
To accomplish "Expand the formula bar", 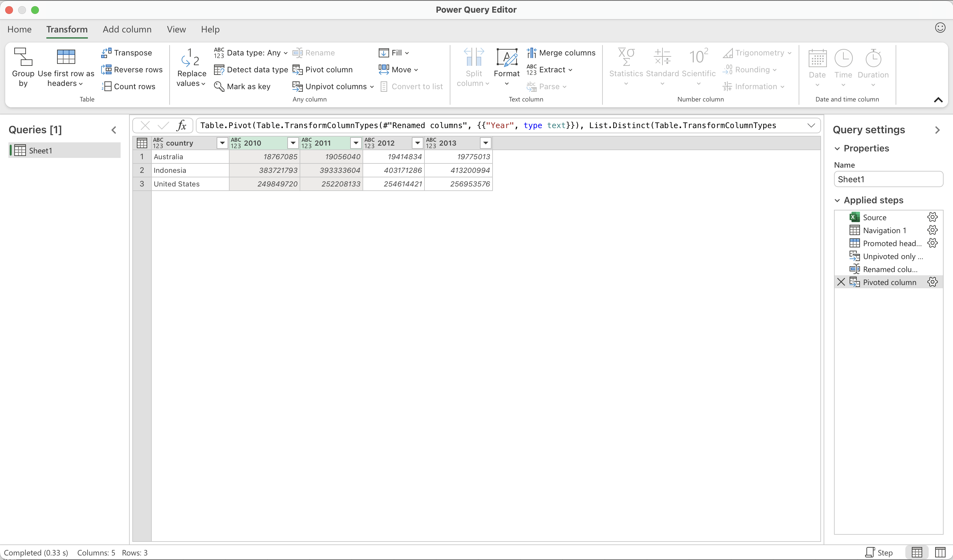I will coord(811,125).
